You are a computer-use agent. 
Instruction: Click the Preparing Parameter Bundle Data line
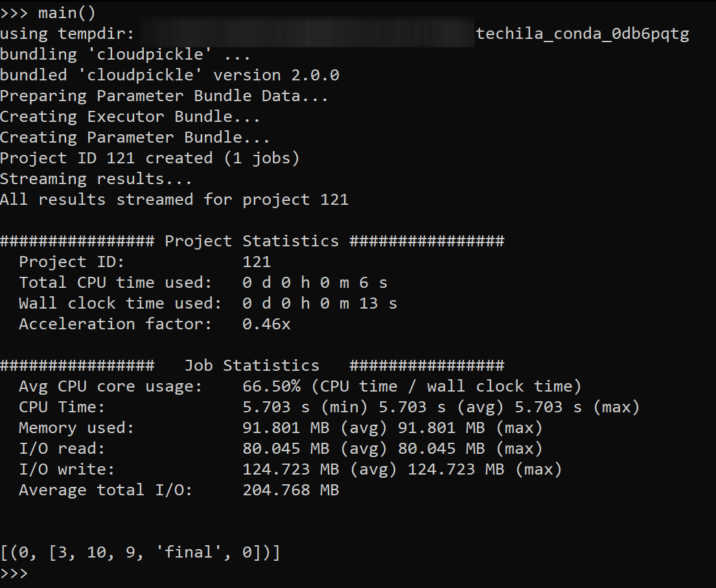[164, 96]
